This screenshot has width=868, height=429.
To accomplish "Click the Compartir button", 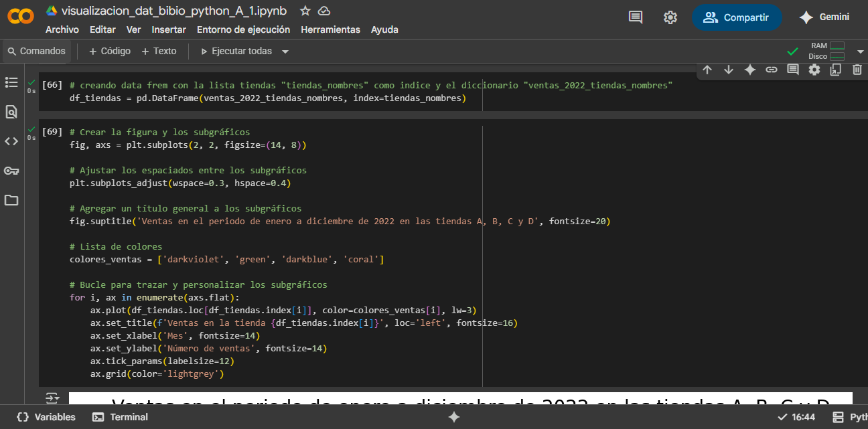I will (x=737, y=17).
